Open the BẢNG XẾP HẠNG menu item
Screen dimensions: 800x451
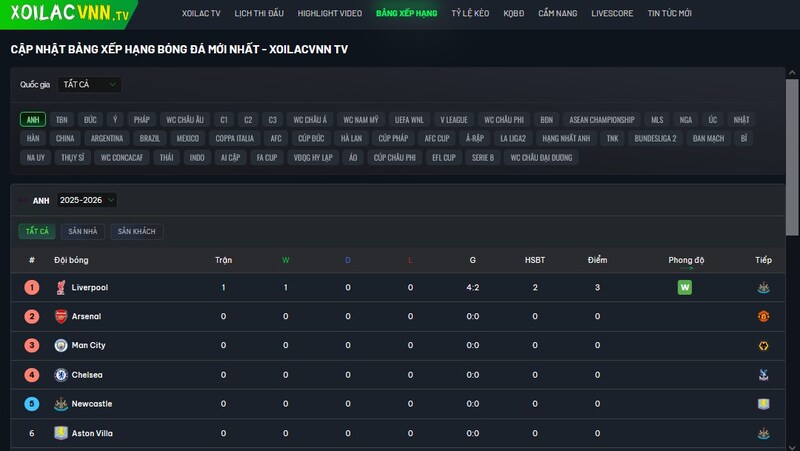pos(407,13)
